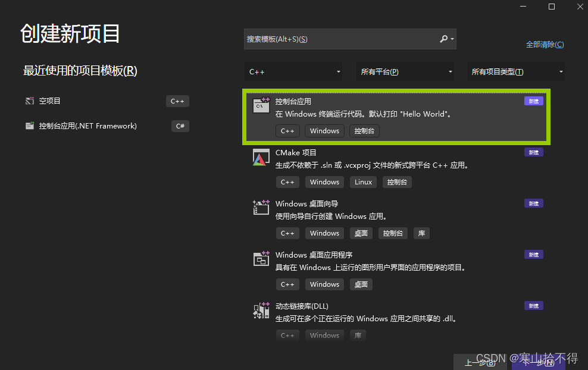Screen dimensions: 588x370
Task: Click the 库 tag under 动态链接库(DLL)
Action: [x=358, y=335]
